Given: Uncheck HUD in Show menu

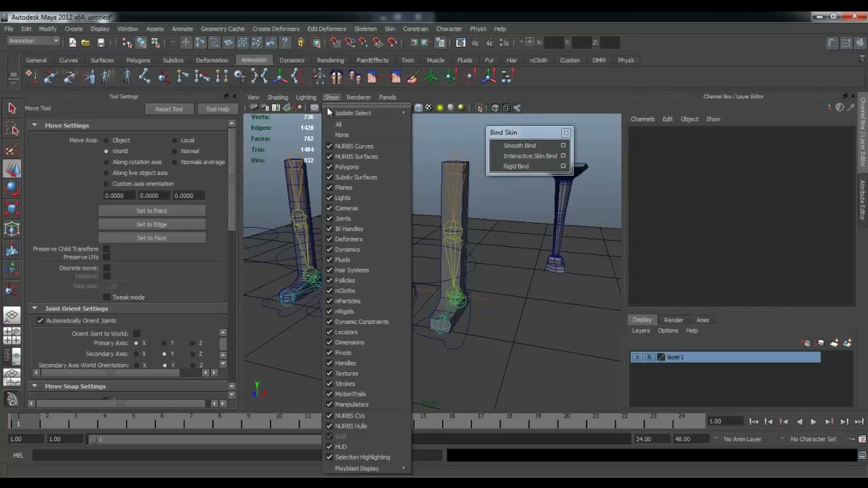Looking at the screenshot, I should click(x=330, y=447).
